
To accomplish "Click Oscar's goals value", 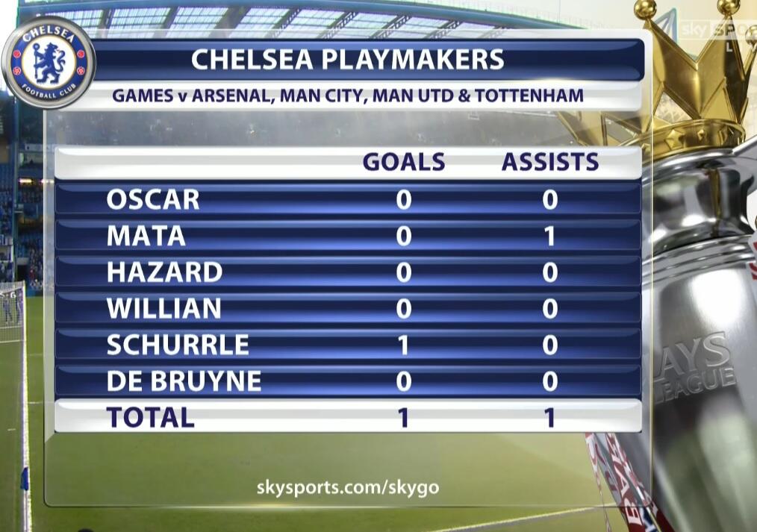I will tap(403, 199).
